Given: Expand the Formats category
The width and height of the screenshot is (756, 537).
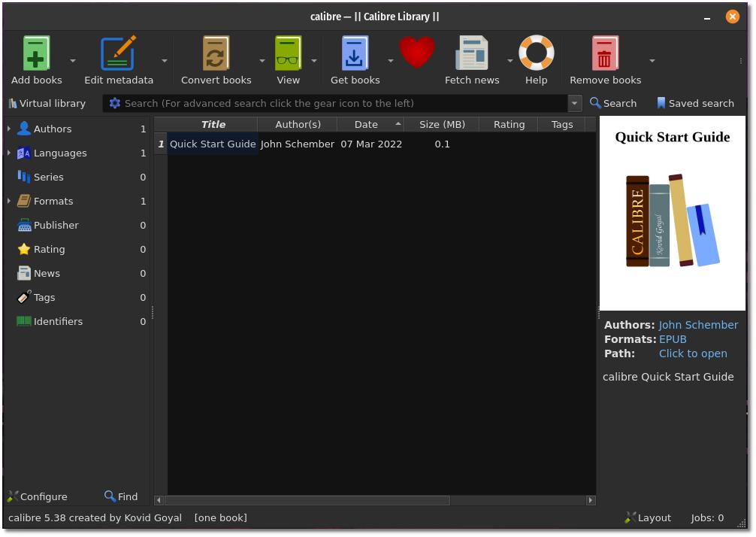Looking at the screenshot, I should (8, 201).
